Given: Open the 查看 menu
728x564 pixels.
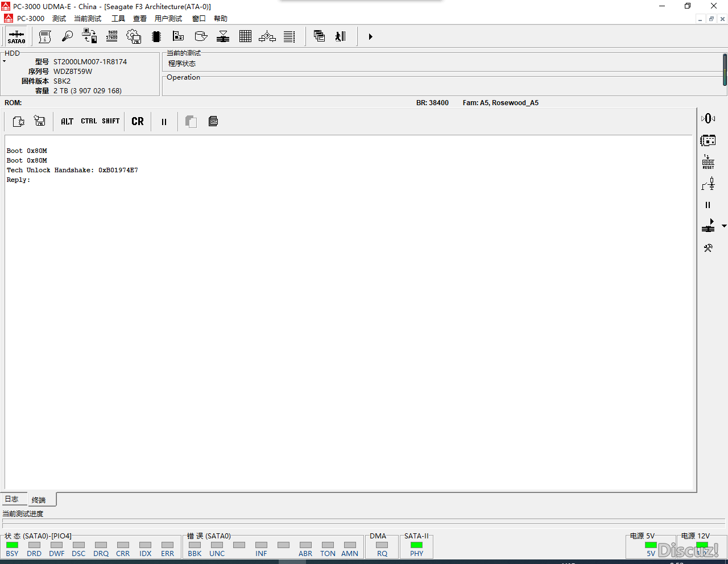Looking at the screenshot, I should (140, 19).
